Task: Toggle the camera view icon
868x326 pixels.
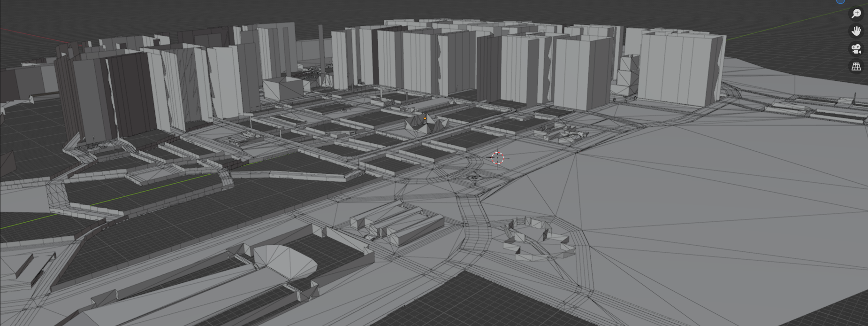Action: [856, 49]
